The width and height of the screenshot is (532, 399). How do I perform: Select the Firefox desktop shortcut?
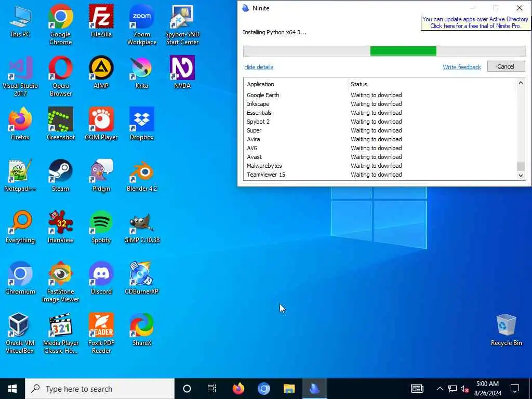[x=20, y=124]
